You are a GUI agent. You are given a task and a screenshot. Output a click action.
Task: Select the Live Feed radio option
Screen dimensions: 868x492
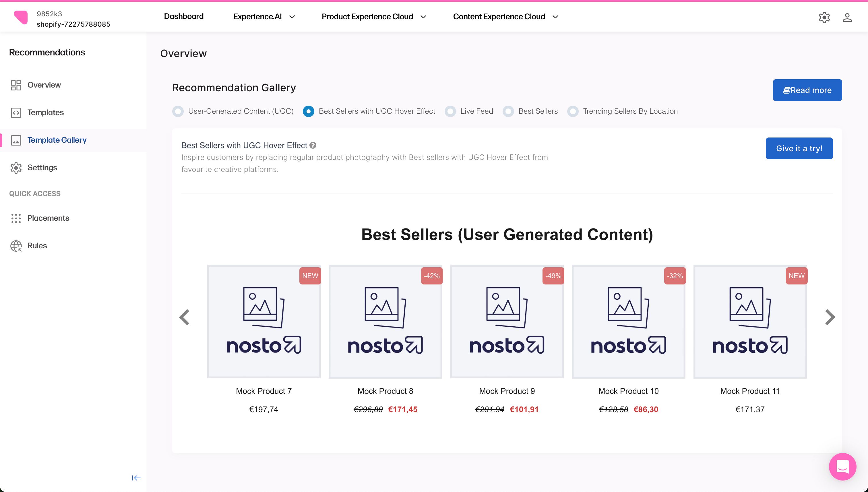point(450,111)
